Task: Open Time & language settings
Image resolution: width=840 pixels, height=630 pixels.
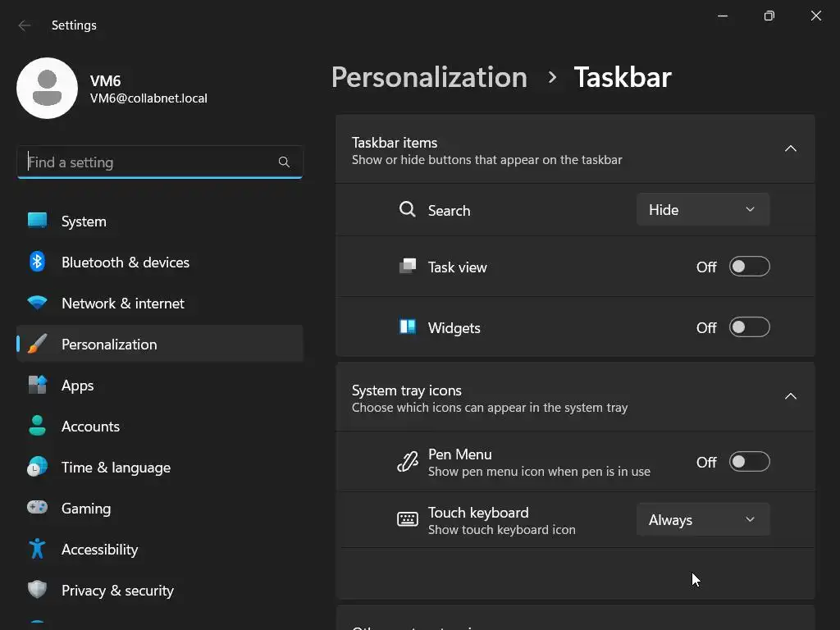Action: coord(116,467)
